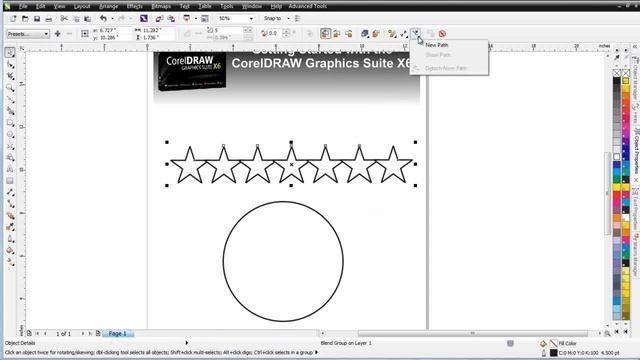
Task: Open the File menu
Action: coord(23,6)
